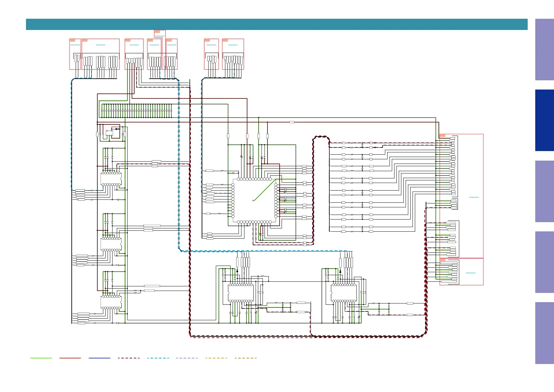Follow blue link in large right connector box
554x392 pixels.
coord(473,197)
